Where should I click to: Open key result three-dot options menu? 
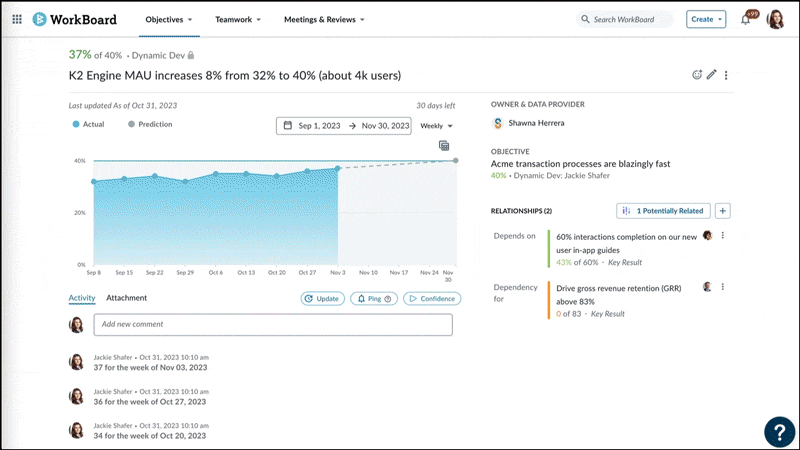(726, 76)
